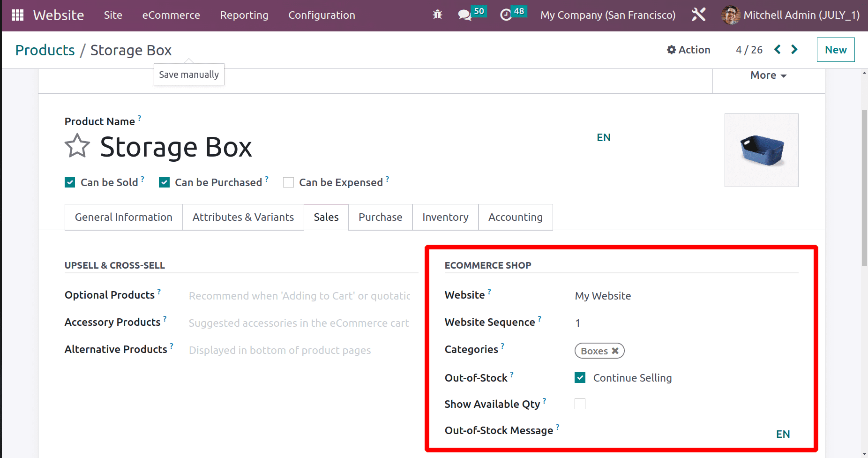
Task: Open the apps grid menu icon
Action: click(17, 15)
